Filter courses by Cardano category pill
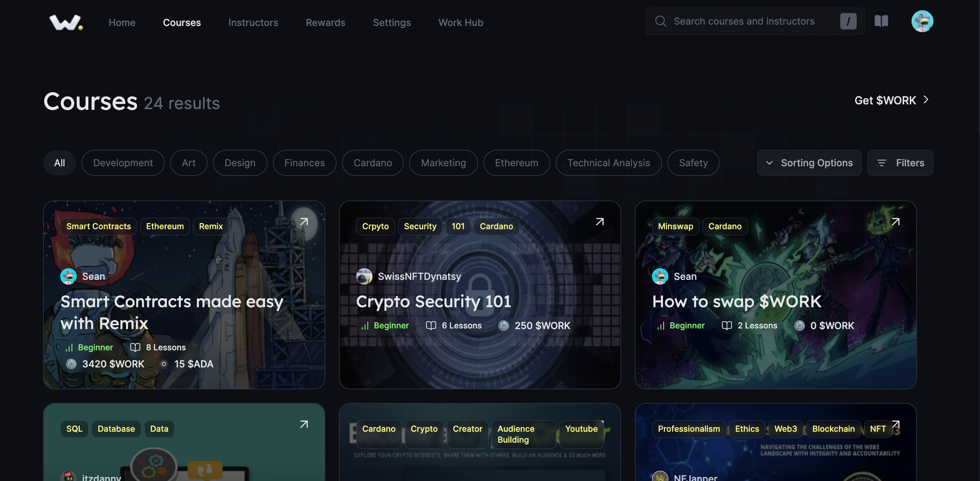Screen dimensions: 980x481 (373, 163)
